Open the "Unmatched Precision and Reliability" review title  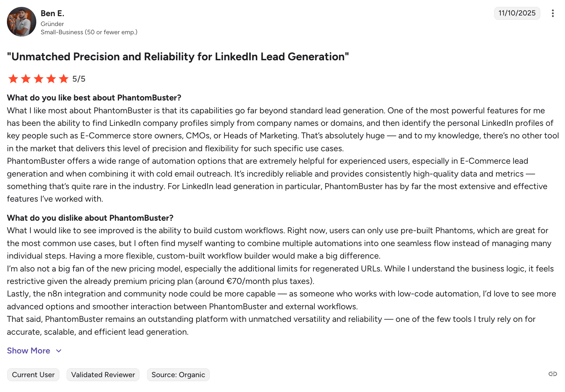click(x=178, y=57)
